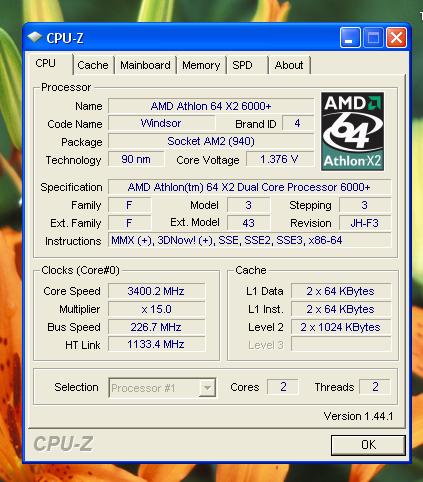Click the processor Name field
Image resolution: width=423 pixels, height=482 pixels.
click(x=211, y=106)
